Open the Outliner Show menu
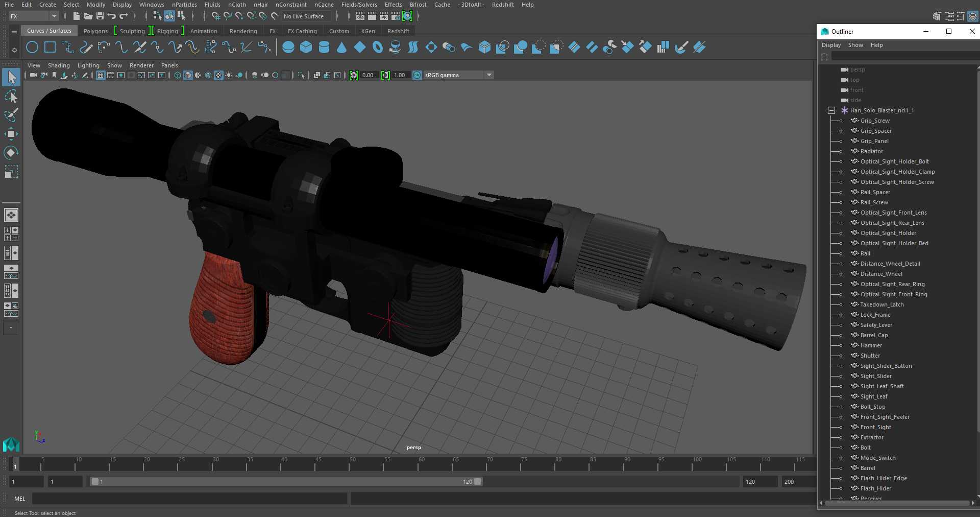This screenshot has width=980, height=517. pos(855,45)
